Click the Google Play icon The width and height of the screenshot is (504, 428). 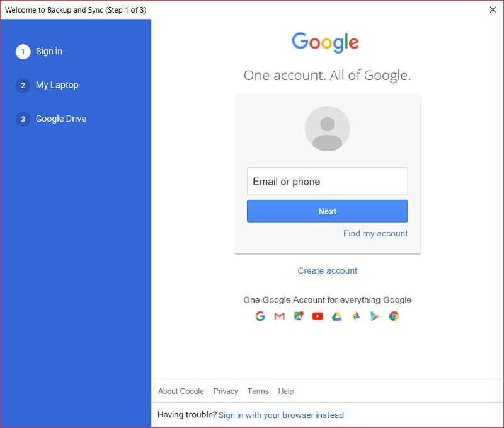tap(375, 316)
